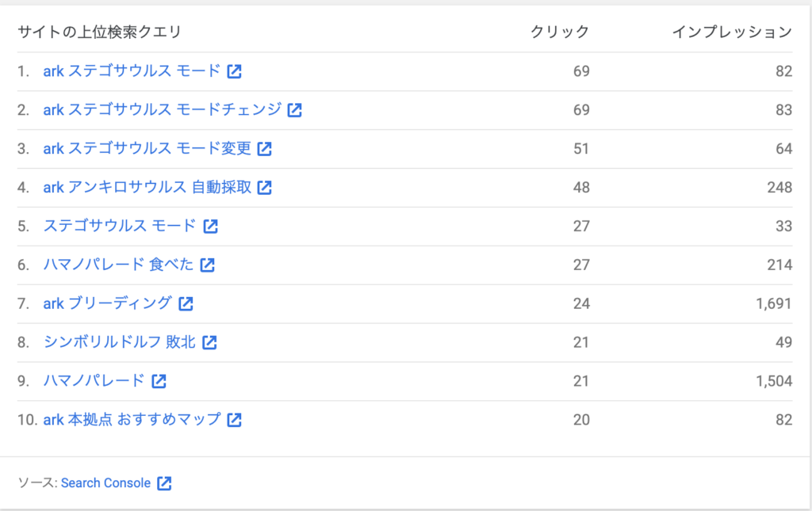Click the 'ark ブリーディング' query text
The image size is (812, 511).
tap(107, 303)
